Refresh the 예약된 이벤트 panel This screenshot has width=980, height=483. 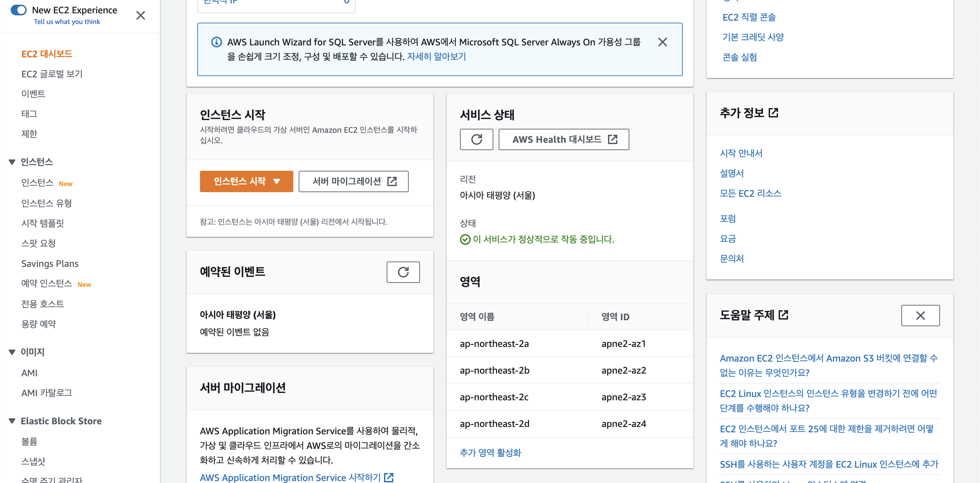403,272
